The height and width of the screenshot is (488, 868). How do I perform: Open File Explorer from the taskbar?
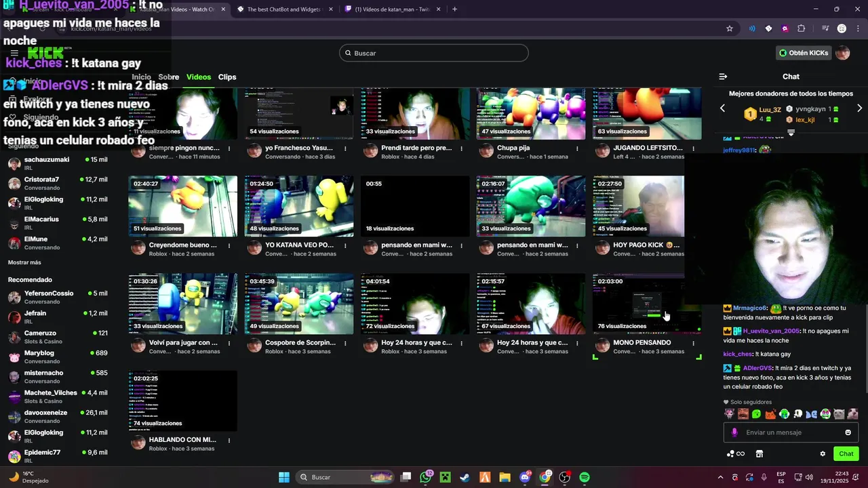pos(505,477)
